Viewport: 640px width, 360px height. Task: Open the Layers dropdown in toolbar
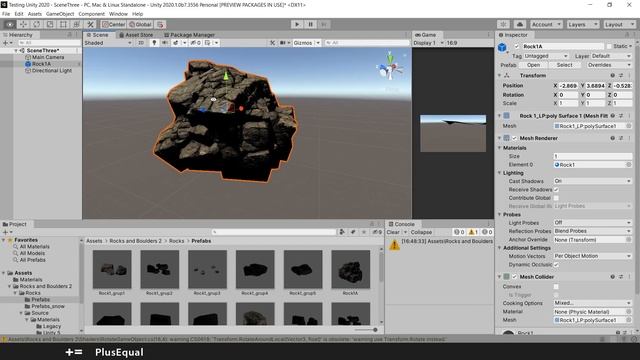point(582,24)
